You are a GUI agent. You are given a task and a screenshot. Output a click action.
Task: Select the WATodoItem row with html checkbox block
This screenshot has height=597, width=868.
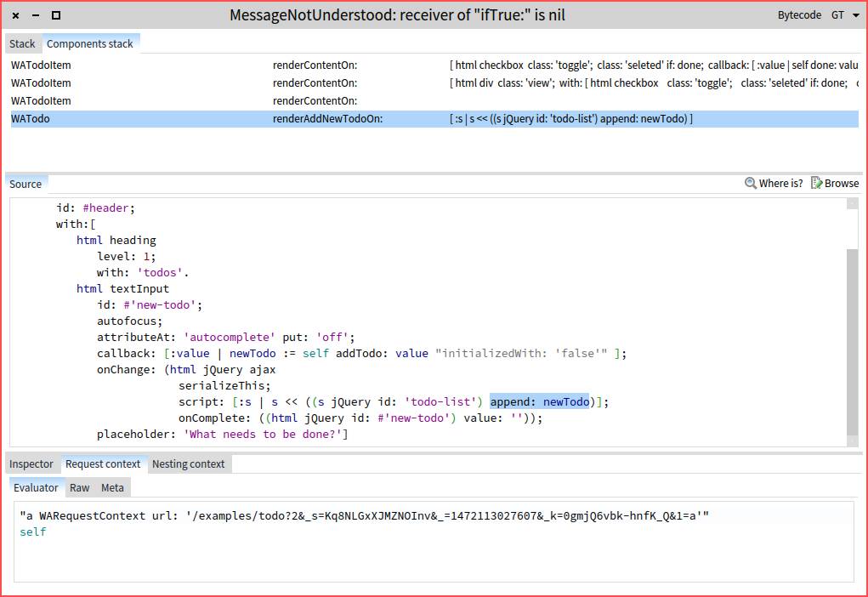click(x=434, y=65)
